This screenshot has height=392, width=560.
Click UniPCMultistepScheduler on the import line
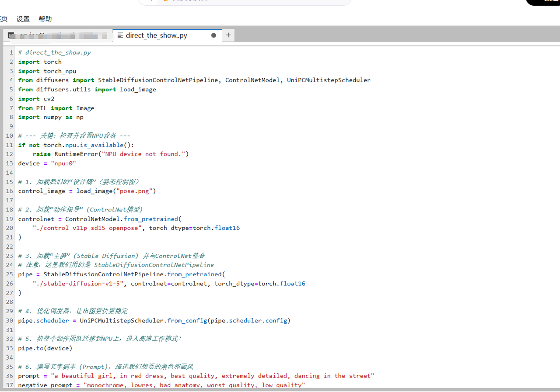pyautogui.click(x=329, y=80)
